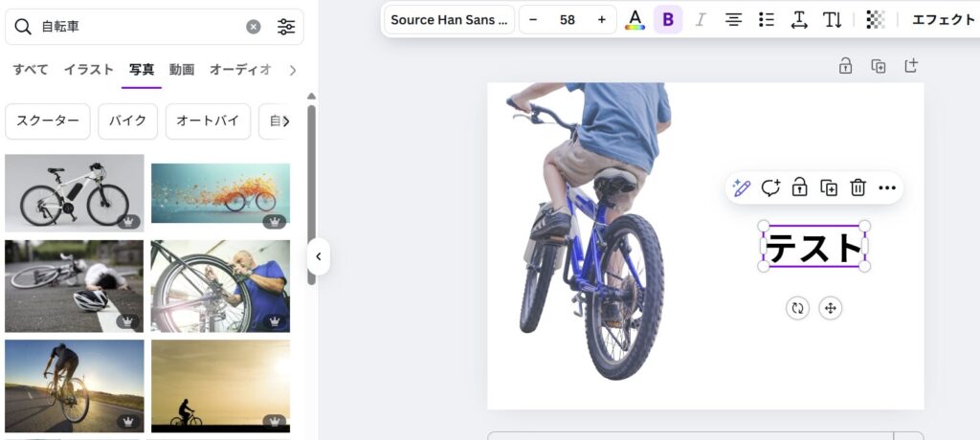
Task: Clear the search field text
Action: (x=254, y=27)
